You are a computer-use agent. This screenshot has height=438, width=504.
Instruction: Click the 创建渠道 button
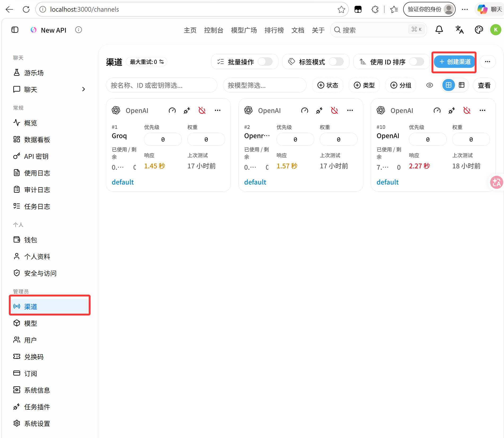click(455, 62)
